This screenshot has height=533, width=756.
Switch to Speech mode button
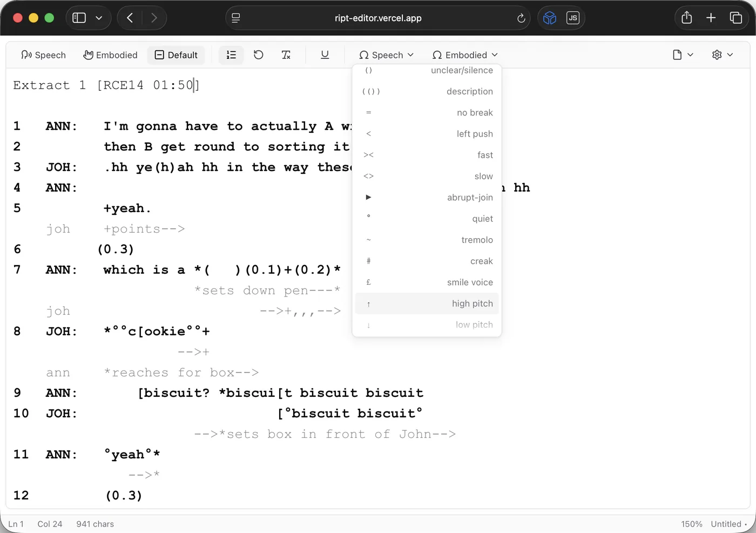tap(43, 55)
